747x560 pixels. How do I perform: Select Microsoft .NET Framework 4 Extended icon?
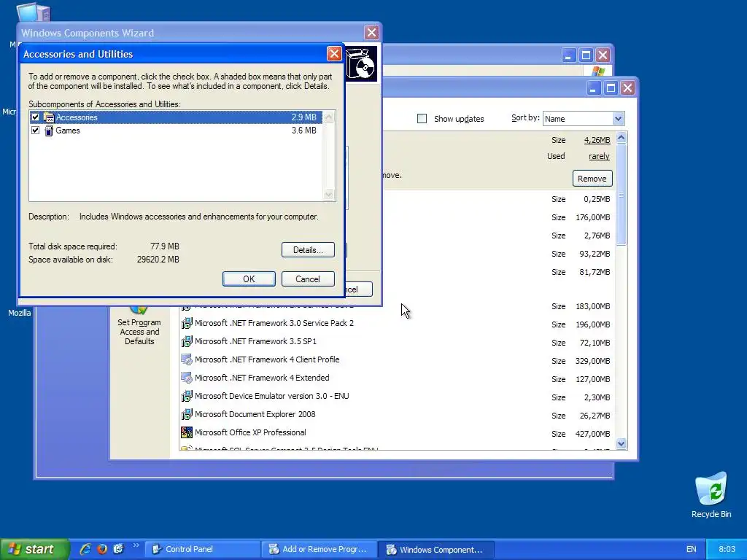pyautogui.click(x=187, y=378)
